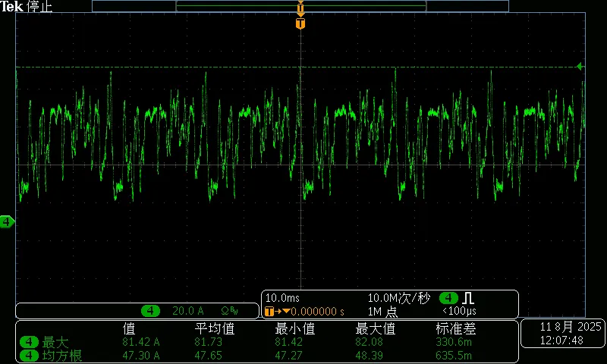Viewport: 607px width, 364px height.
Task: Select the orange trigger position marker above graticule
Action: [300, 24]
